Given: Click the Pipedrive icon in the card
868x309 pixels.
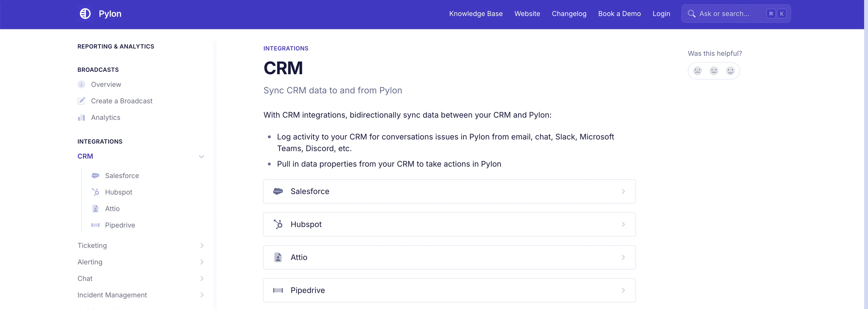Looking at the screenshot, I should [x=278, y=291].
